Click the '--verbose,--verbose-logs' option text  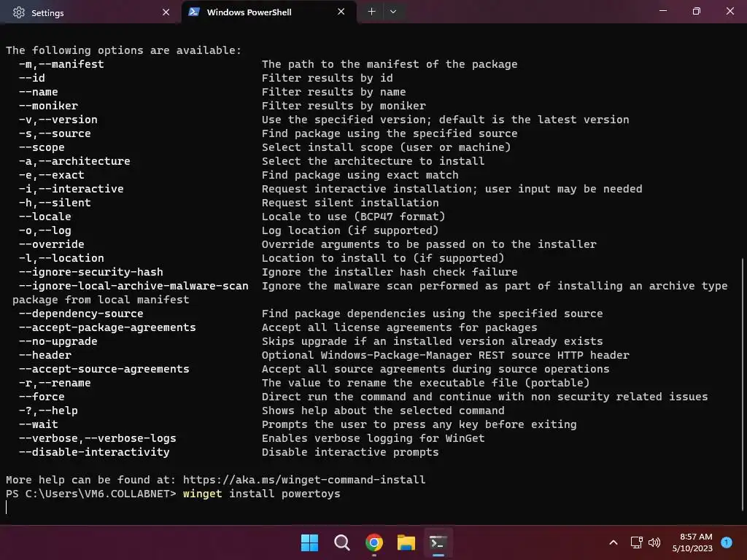pos(97,438)
